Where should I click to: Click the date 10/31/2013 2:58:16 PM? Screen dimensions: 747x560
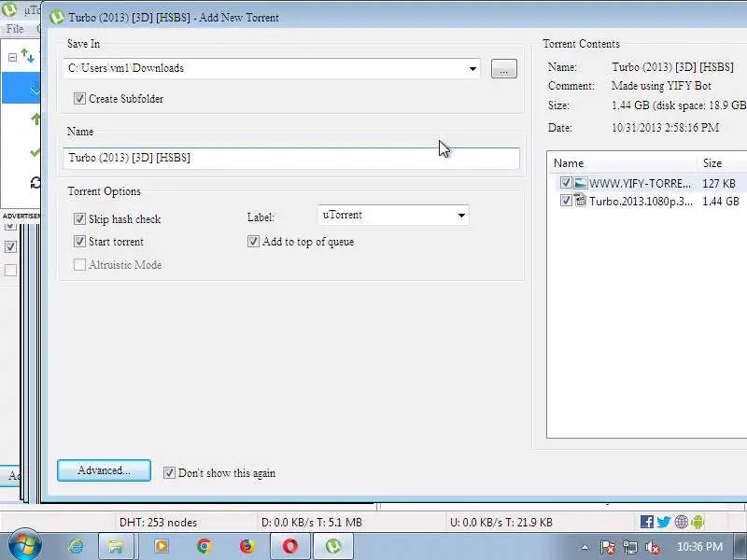(665, 128)
